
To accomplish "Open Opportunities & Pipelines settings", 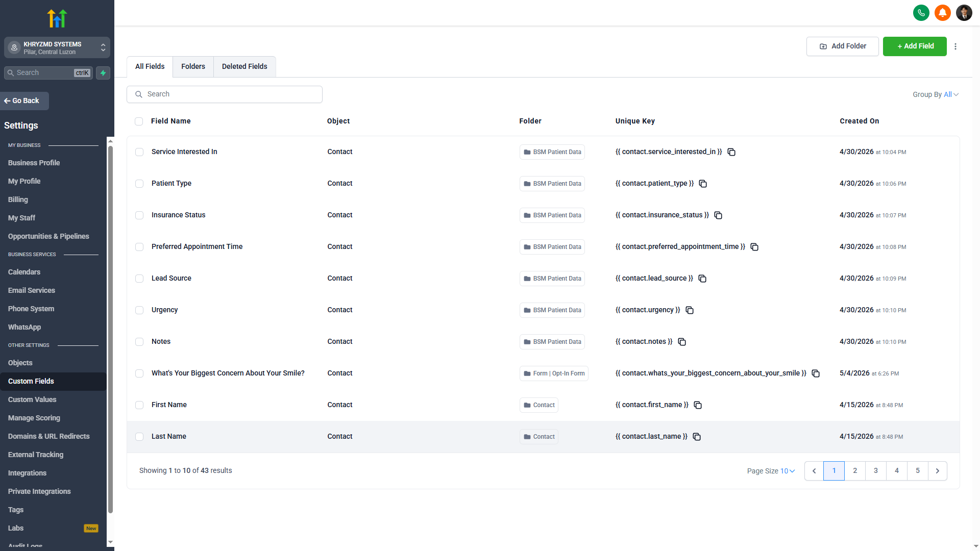I will click(x=48, y=236).
